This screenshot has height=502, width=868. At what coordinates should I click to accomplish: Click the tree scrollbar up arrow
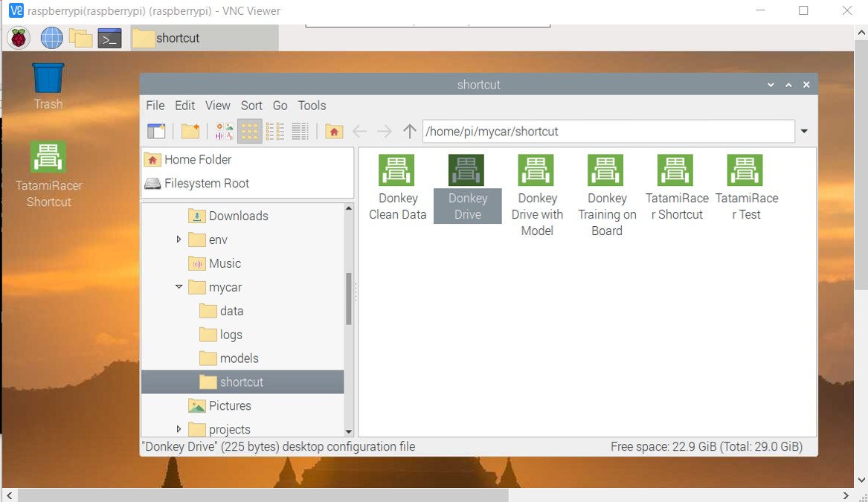pos(348,208)
